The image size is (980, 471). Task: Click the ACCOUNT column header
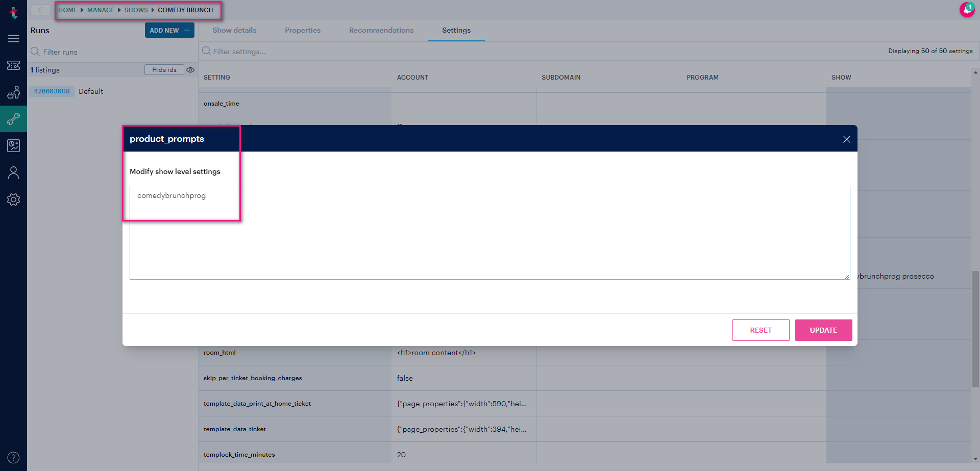pyautogui.click(x=412, y=78)
